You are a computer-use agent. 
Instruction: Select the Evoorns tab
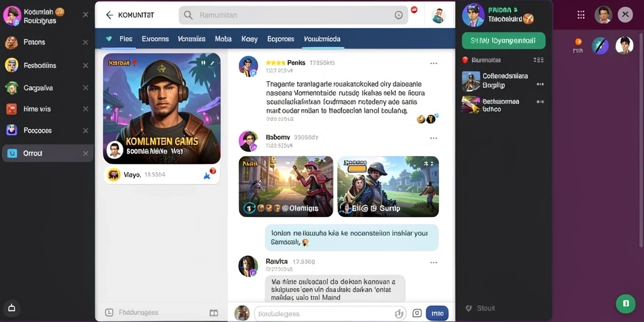[155, 39]
